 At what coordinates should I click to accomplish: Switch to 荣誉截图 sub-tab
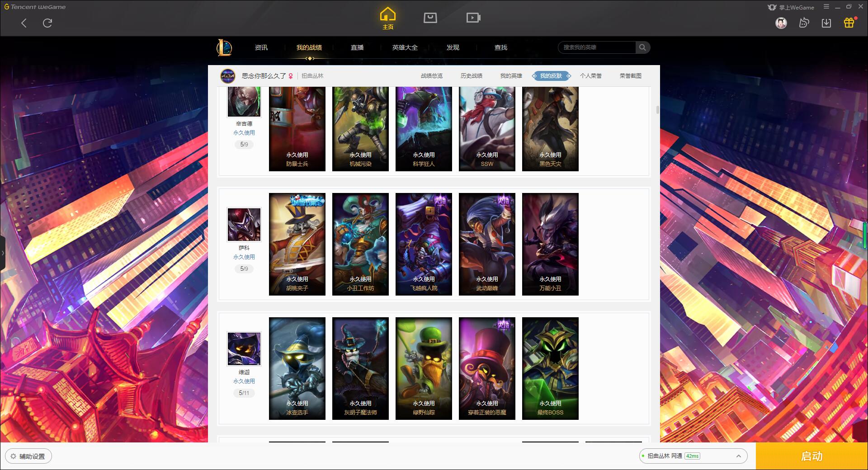631,76
